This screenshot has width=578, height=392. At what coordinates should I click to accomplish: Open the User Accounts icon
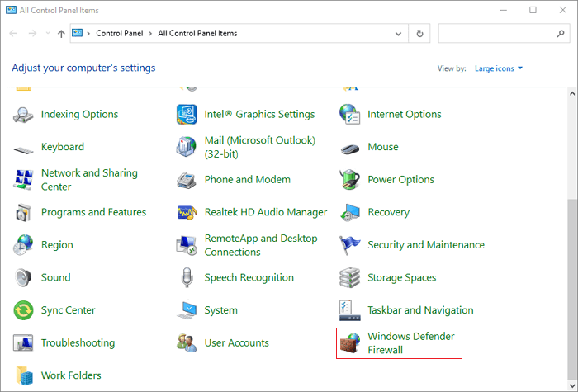coord(187,343)
